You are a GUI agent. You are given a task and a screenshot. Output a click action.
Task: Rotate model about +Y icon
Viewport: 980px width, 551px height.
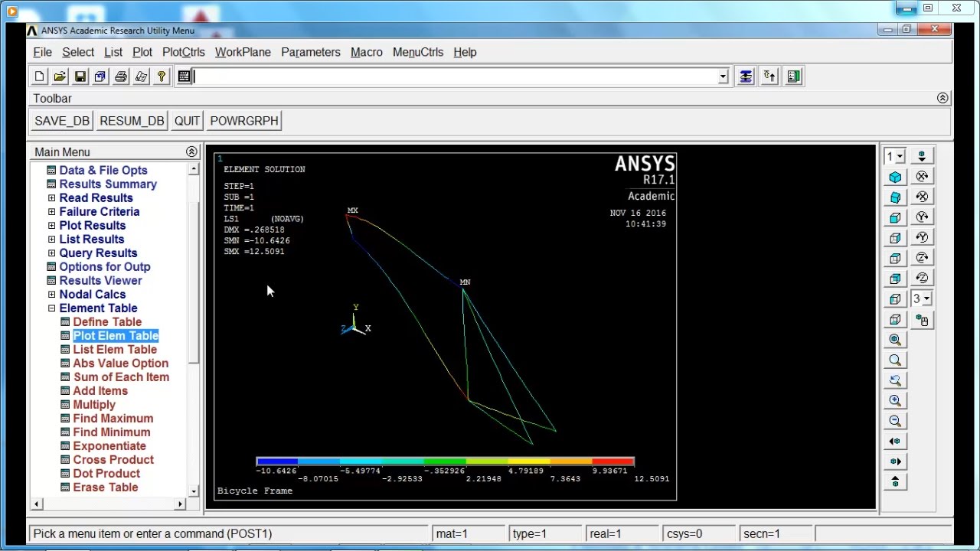[x=922, y=218]
